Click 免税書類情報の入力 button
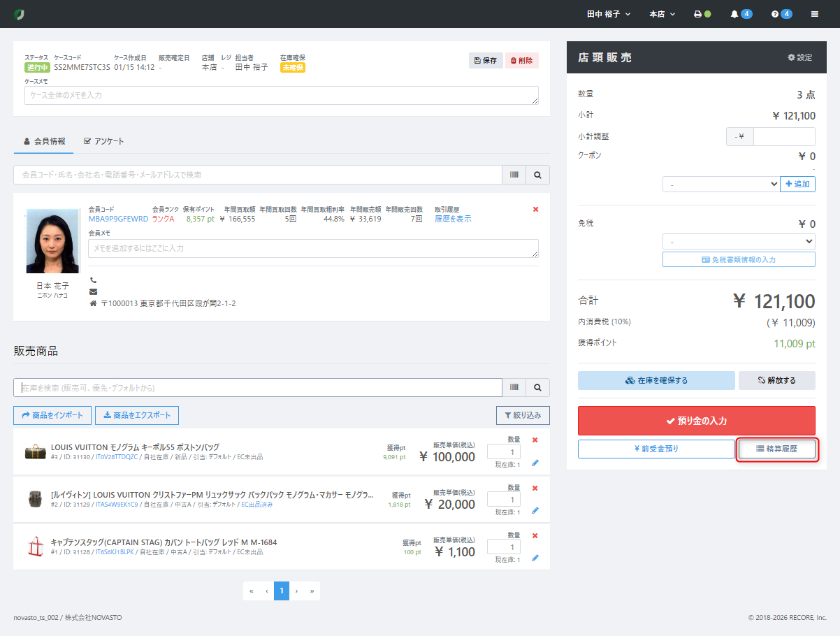840x636 pixels. pyautogui.click(x=739, y=259)
